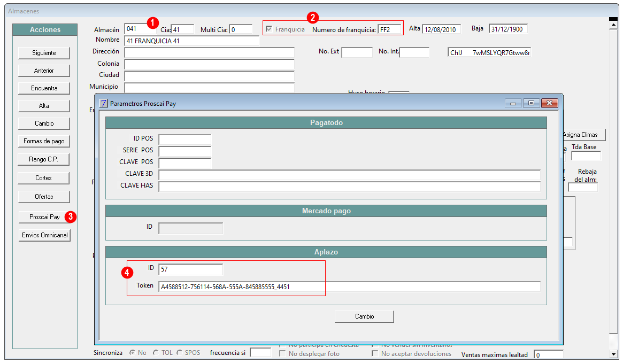Select the SPOS radio option
623x364 pixels.
click(x=180, y=352)
